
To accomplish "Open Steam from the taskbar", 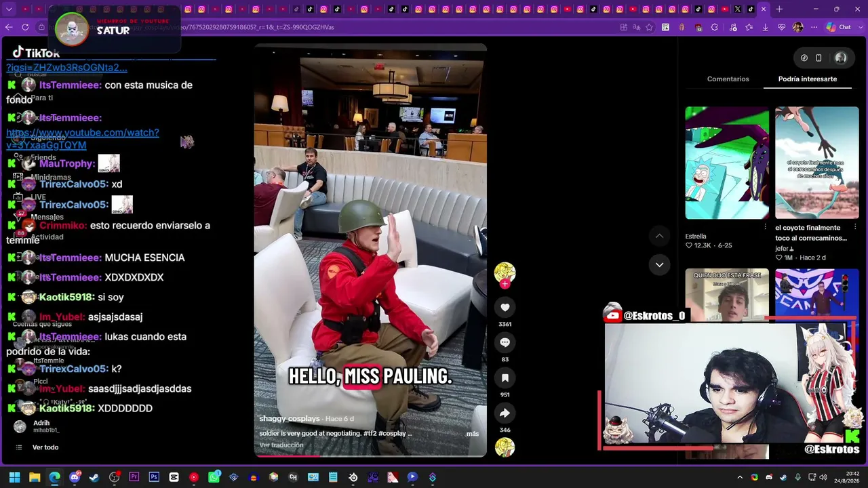I will pos(94,477).
